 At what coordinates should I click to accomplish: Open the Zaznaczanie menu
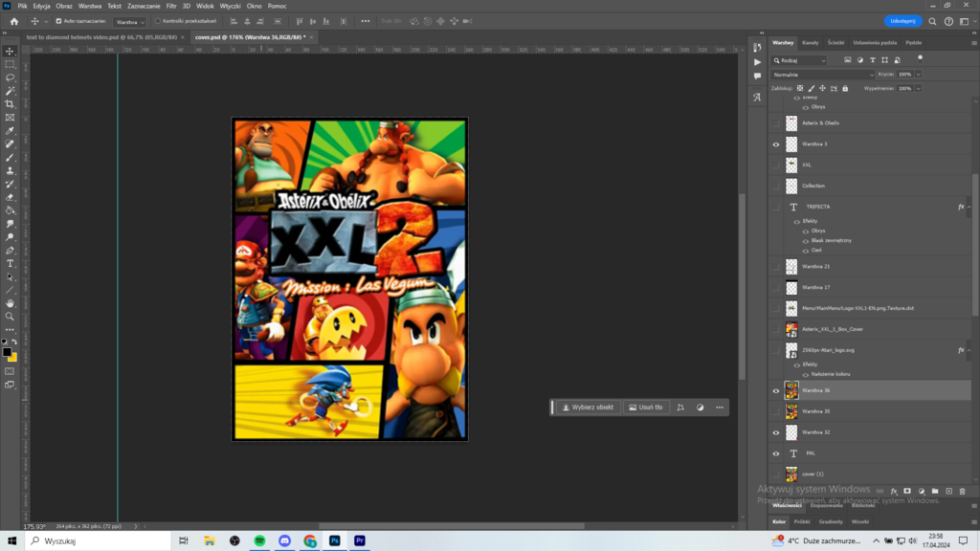click(144, 6)
